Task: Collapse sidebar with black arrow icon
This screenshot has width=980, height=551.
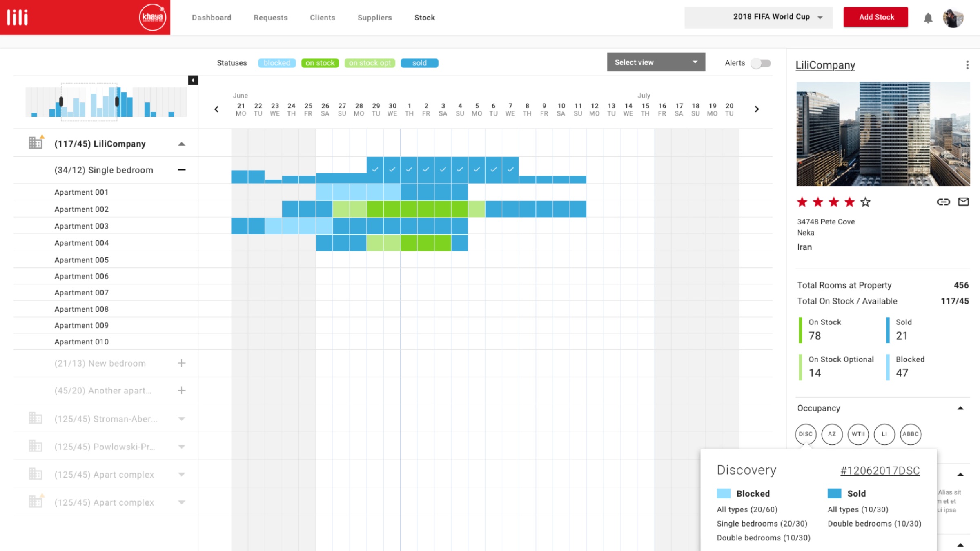Action: pyautogui.click(x=193, y=80)
